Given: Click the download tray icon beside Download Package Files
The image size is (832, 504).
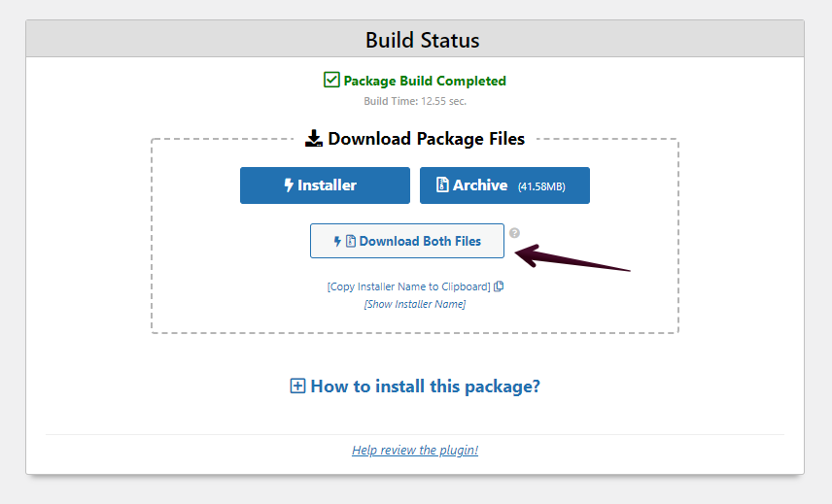Looking at the screenshot, I should (314, 139).
